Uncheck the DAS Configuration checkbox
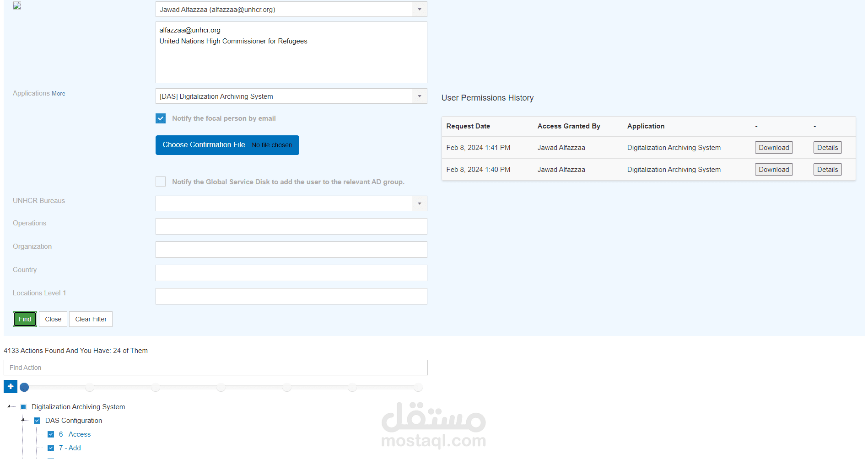The height and width of the screenshot is (459, 868). [x=37, y=421]
